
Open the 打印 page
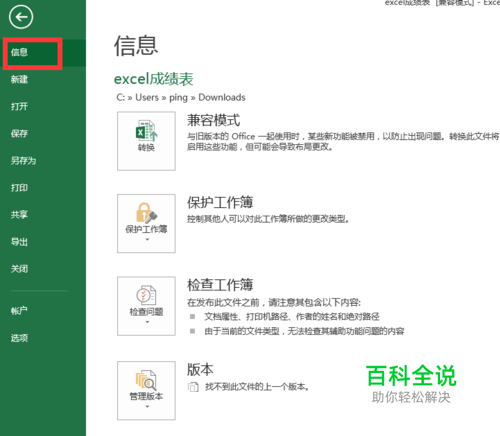point(19,188)
